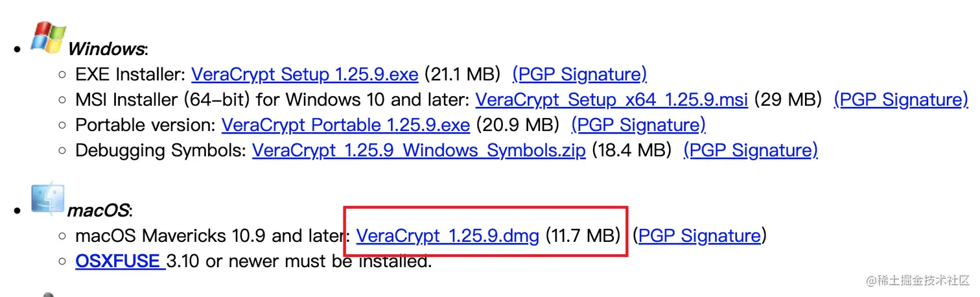Open PGP Signature for the Portable version
Screen dimensions: 980x297
tap(638, 125)
